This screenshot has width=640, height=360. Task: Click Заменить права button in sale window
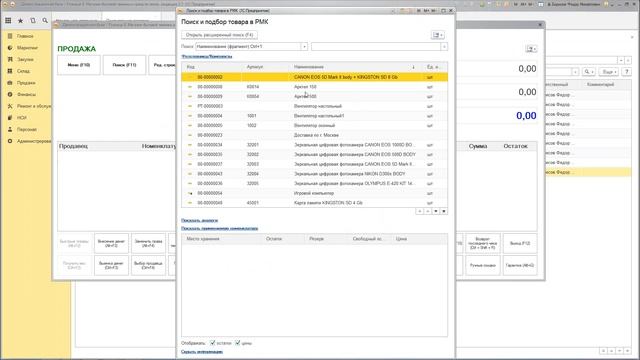tap(149, 244)
